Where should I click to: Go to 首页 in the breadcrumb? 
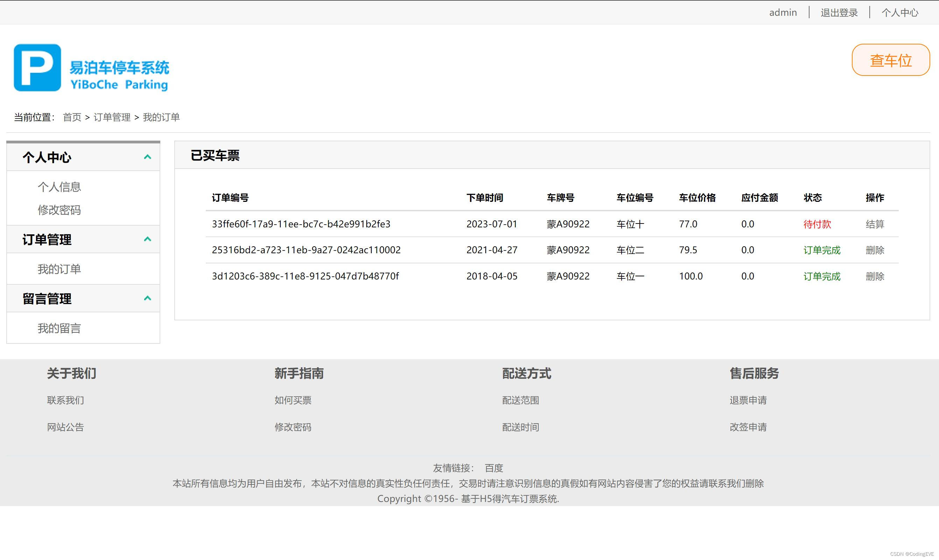pos(72,118)
